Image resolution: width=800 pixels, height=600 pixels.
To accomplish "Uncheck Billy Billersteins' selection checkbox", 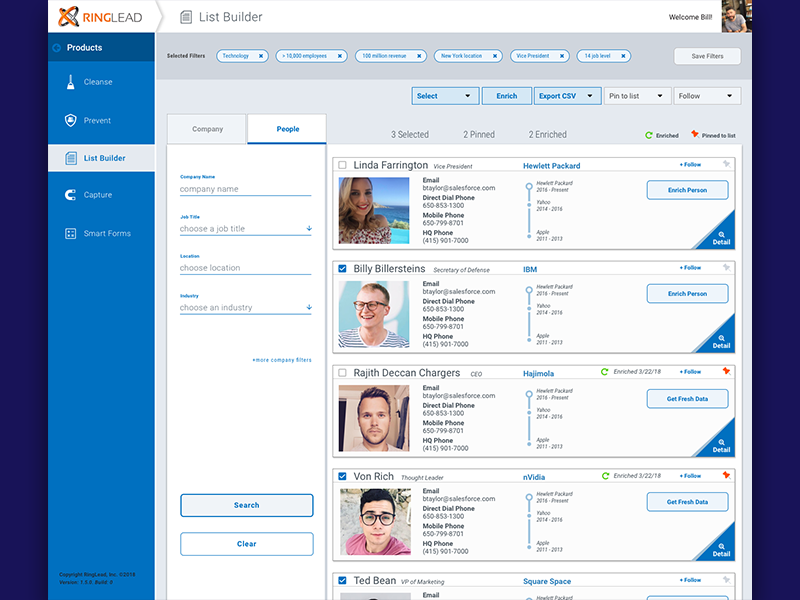I will [340, 268].
